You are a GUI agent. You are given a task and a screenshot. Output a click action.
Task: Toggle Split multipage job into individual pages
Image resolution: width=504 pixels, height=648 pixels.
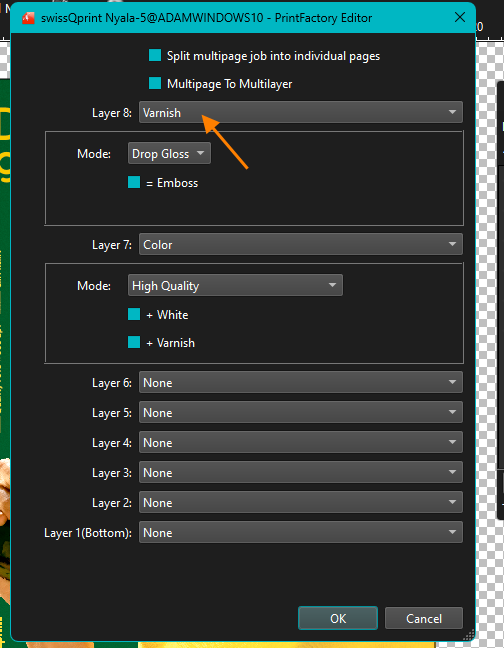tap(155, 55)
